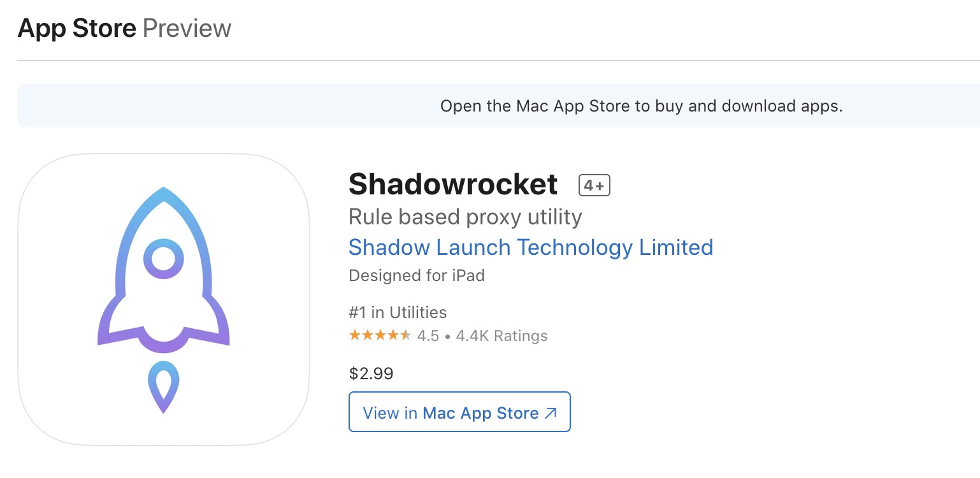Click the Shadowrocket app title
The width and height of the screenshot is (980, 478).
click(x=453, y=185)
